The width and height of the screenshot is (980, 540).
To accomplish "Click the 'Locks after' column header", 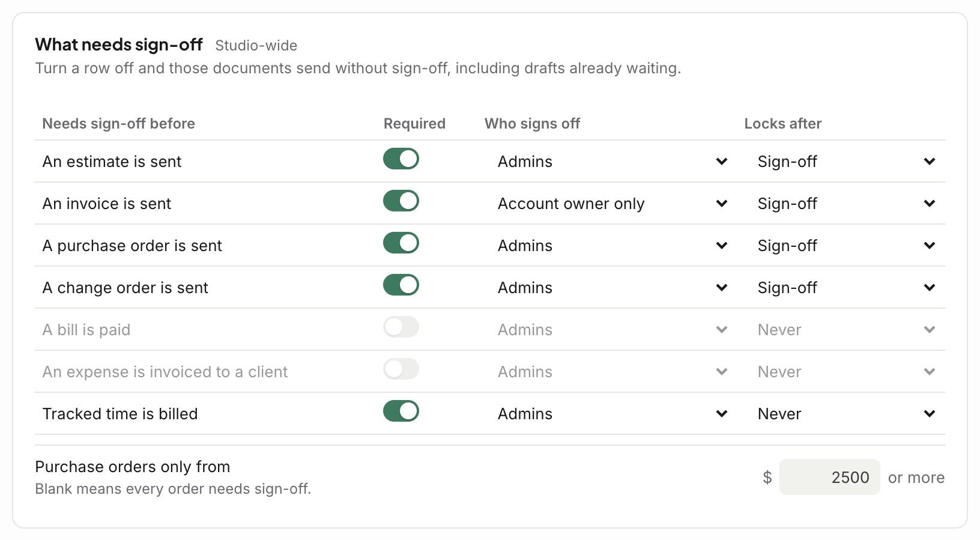I will [783, 124].
